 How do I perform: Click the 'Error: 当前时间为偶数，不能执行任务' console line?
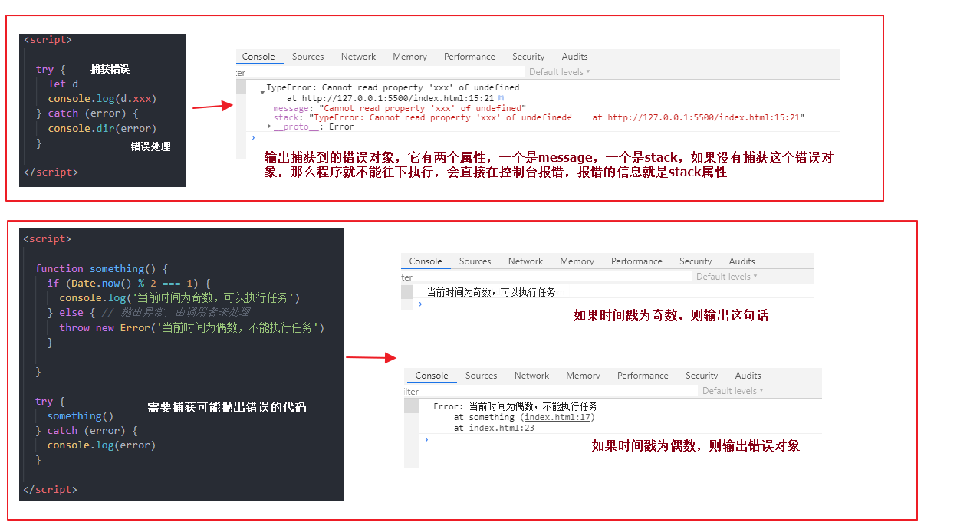pos(515,406)
